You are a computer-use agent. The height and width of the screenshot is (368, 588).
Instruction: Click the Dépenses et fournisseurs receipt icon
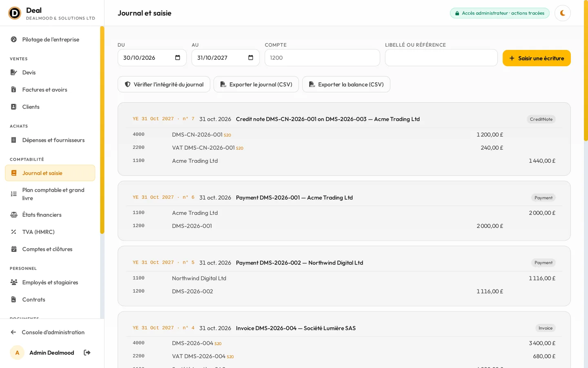(14, 140)
